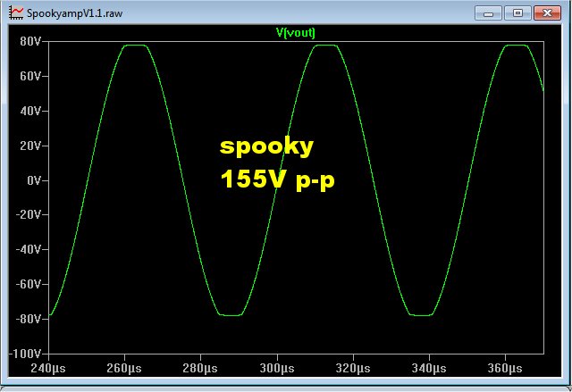Click the 360µs time axis label

[505, 368]
